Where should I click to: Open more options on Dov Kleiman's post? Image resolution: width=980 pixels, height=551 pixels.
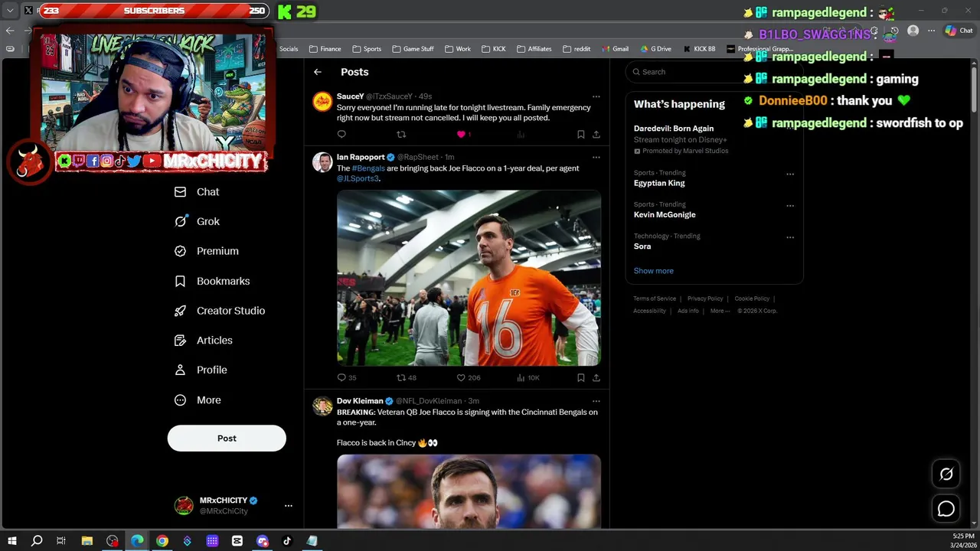point(596,401)
